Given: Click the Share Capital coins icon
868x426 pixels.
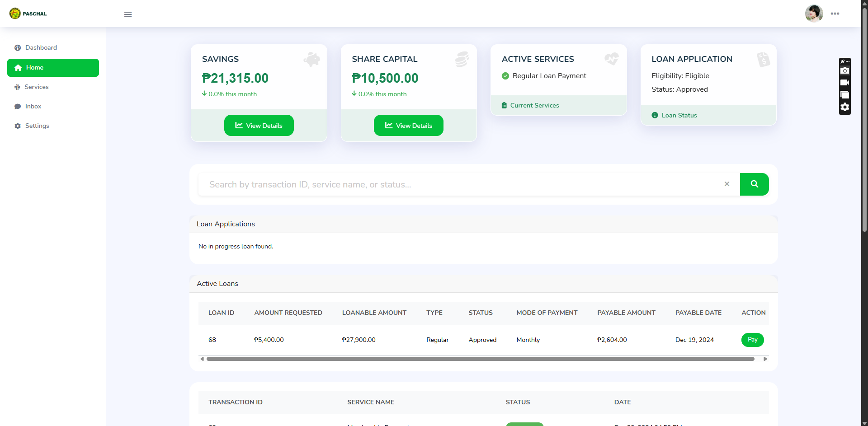Looking at the screenshot, I should (x=462, y=59).
